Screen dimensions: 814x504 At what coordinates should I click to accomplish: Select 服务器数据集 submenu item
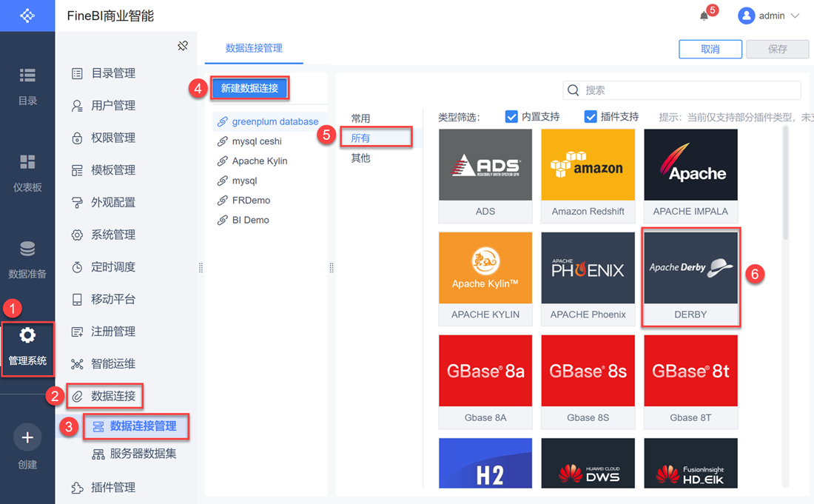[135, 454]
